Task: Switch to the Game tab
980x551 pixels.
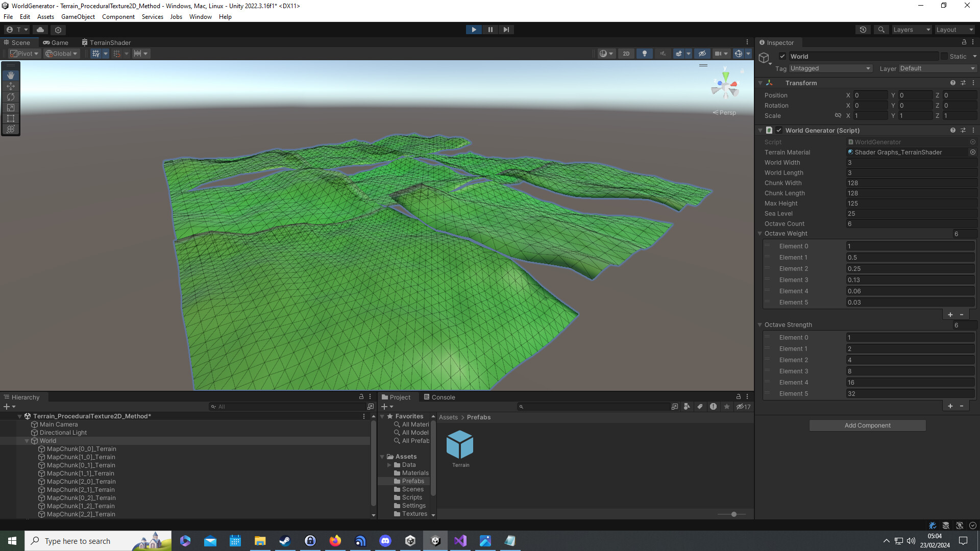Action: pos(56,42)
